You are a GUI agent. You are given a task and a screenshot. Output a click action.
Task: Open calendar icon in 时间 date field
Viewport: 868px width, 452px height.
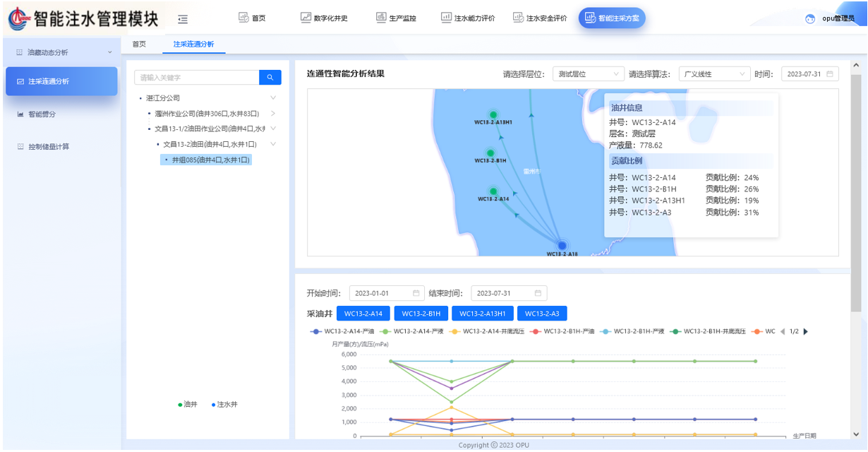click(830, 74)
